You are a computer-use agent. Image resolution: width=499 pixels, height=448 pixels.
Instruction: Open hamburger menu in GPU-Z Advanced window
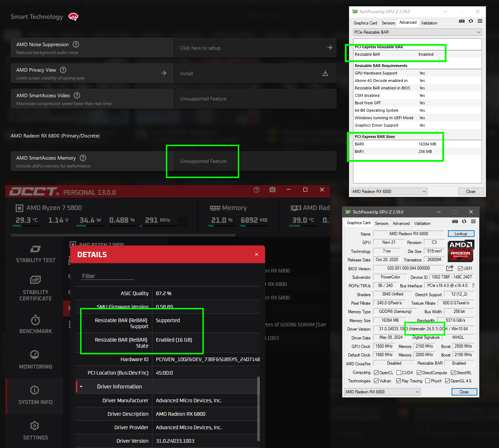coord(480,21)
